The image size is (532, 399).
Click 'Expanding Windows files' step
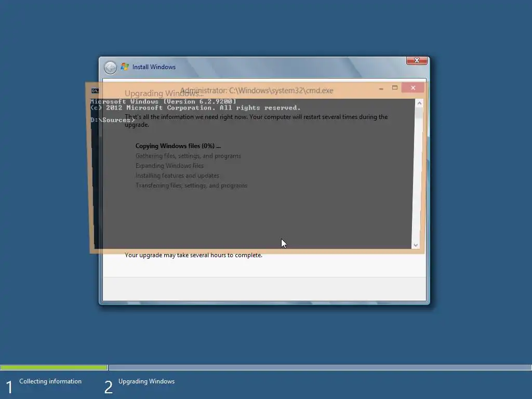click(170, 166)
